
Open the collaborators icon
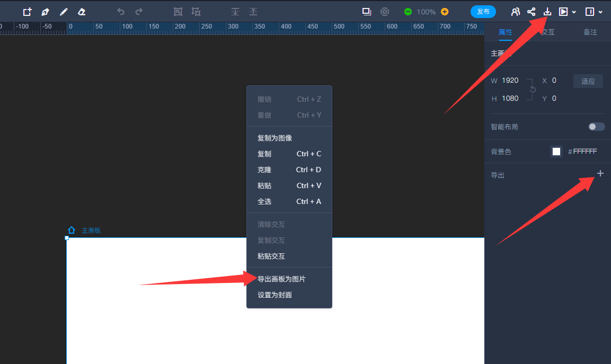(515, 12)
